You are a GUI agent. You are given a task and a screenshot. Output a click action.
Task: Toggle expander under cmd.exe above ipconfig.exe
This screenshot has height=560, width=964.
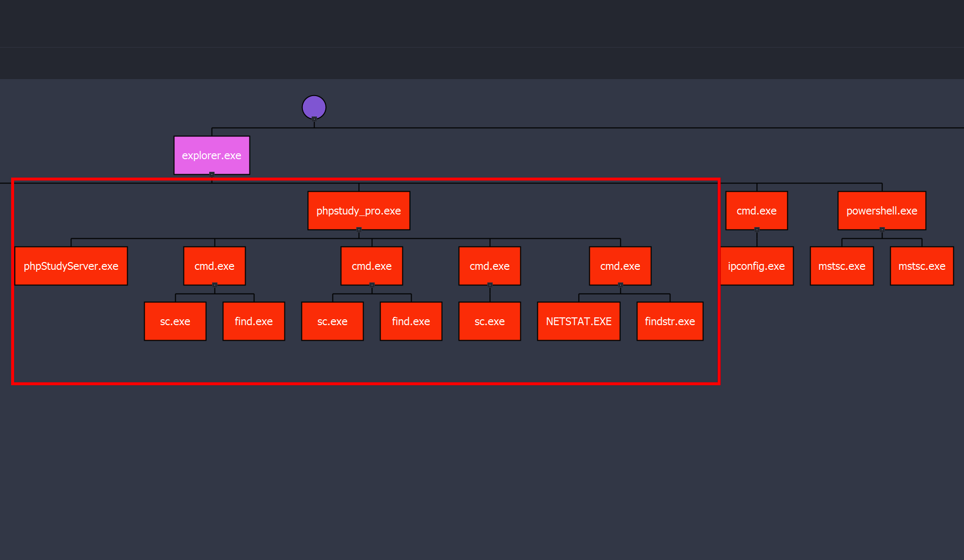pos(757,230)
